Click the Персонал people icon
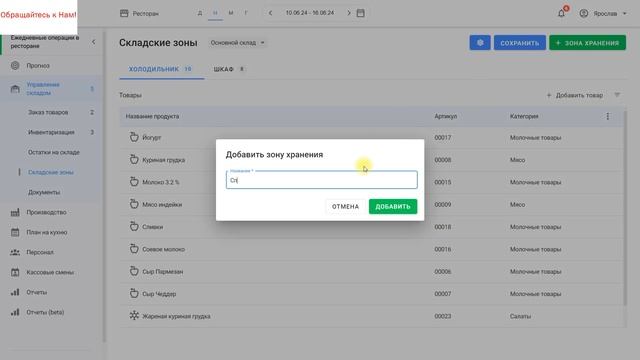Image resolution: width=640 pixels, height=360 pixels. click(x=15, y=252)
